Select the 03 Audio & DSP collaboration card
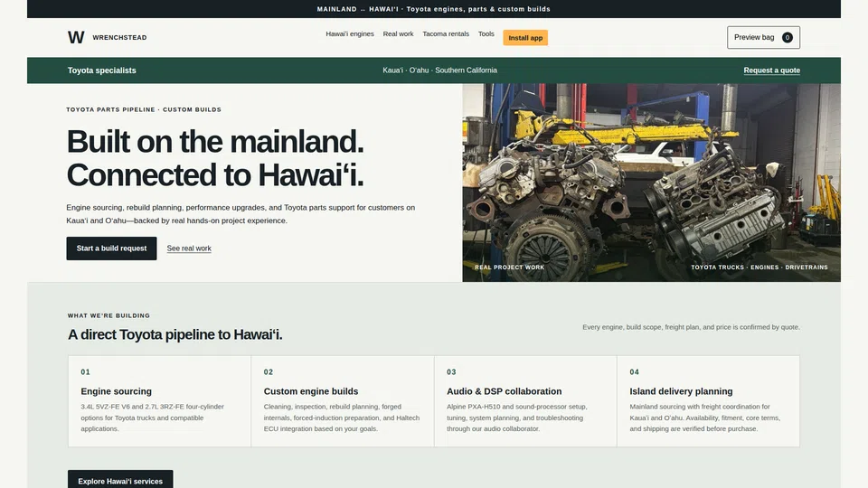868x488 pixels. pos(525,401)
